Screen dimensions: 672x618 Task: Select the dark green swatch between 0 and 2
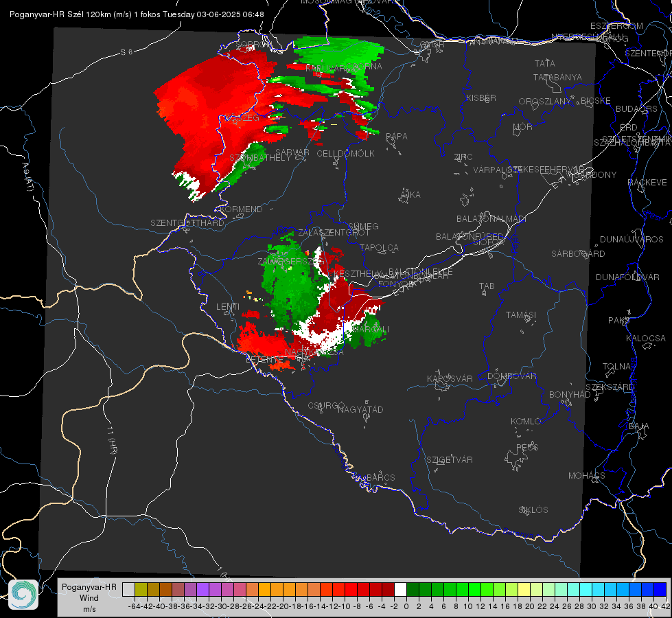pos(413,589)
